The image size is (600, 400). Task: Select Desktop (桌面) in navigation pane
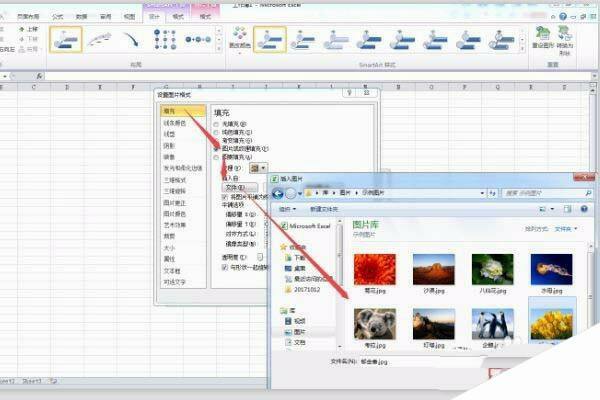(296, 268)
